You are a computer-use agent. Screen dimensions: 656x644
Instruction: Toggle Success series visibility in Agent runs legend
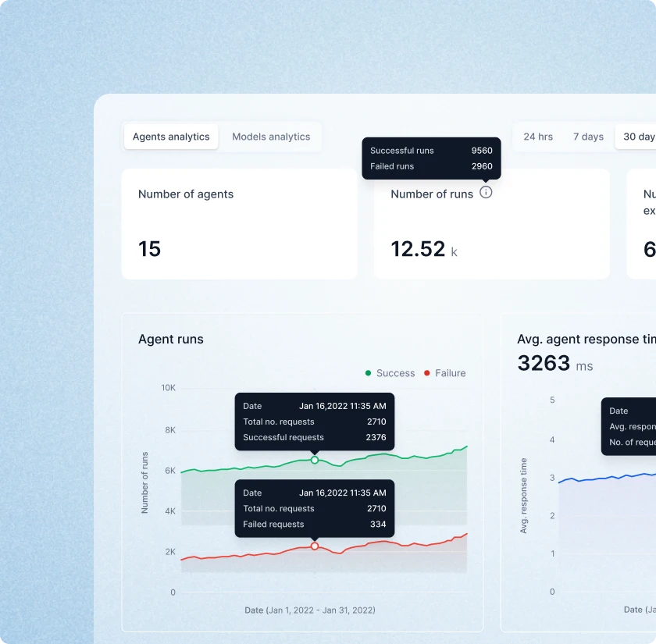(x=390, y=373)
